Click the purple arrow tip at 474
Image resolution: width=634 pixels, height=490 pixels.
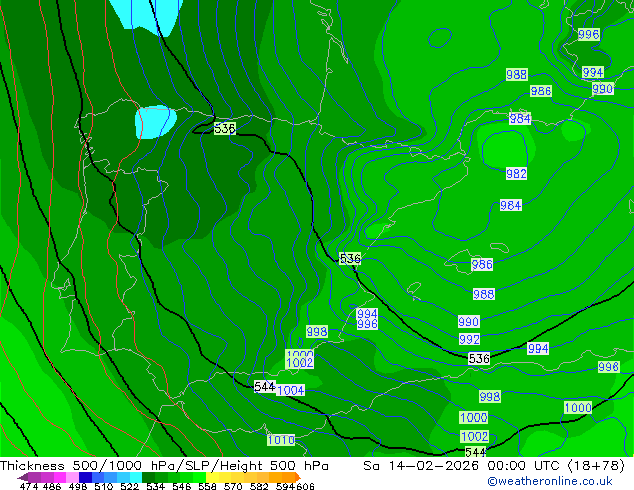[23, 477]
